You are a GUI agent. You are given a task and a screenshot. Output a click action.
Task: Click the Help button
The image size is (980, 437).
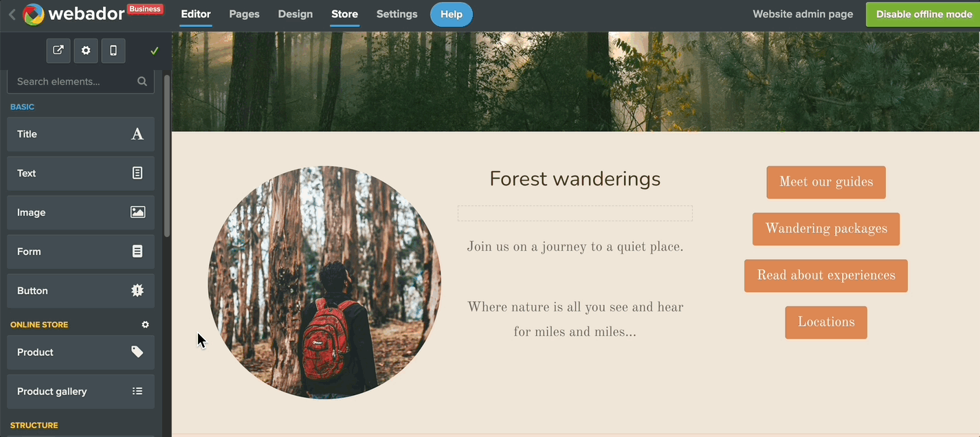pos(452,14)
